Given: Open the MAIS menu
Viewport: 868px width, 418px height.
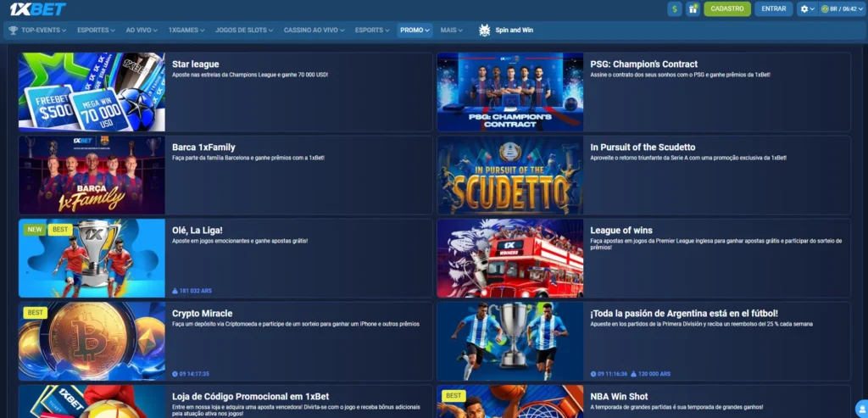Looking at the screenshot, I should [452, 31].
